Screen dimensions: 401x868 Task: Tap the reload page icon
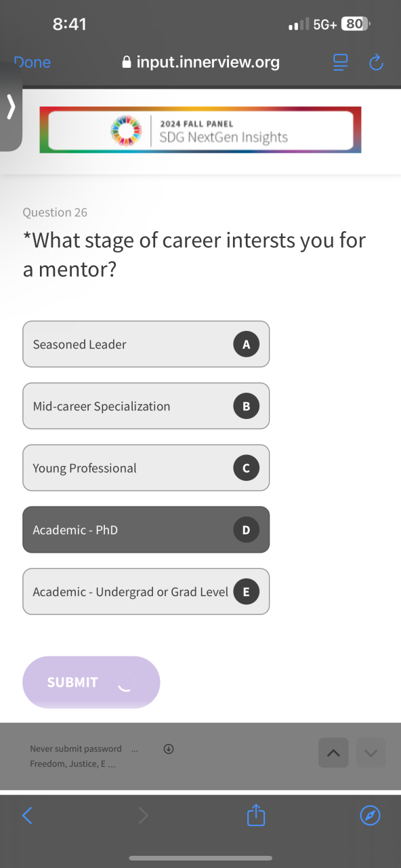coord(376,63)
